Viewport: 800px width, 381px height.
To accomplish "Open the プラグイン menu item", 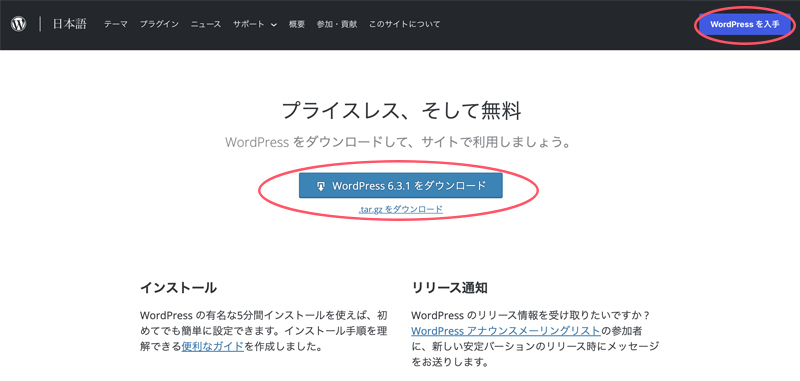I will point(159,24).
